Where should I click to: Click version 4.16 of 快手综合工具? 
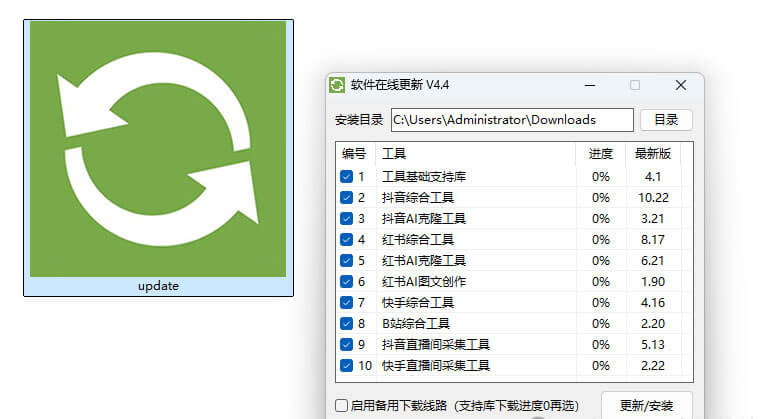coord(653,303)
